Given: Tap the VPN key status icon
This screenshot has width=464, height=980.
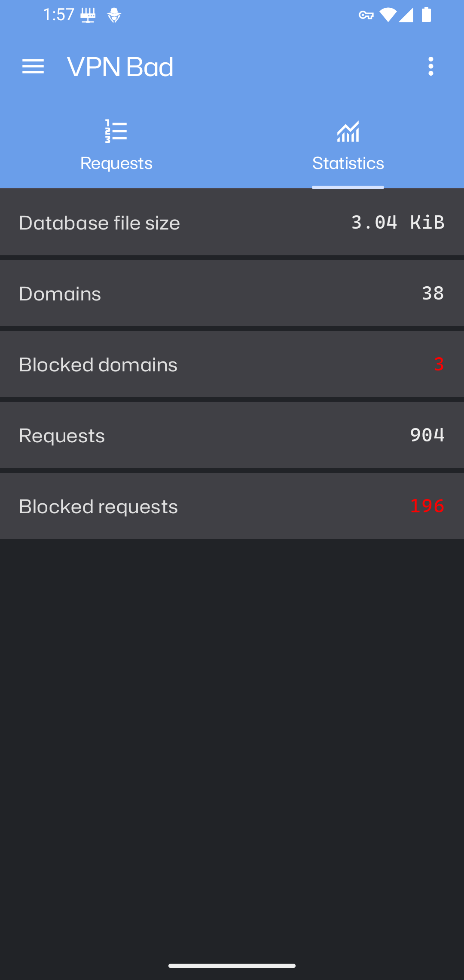Looking at the screenshot, I should (366, 15).
